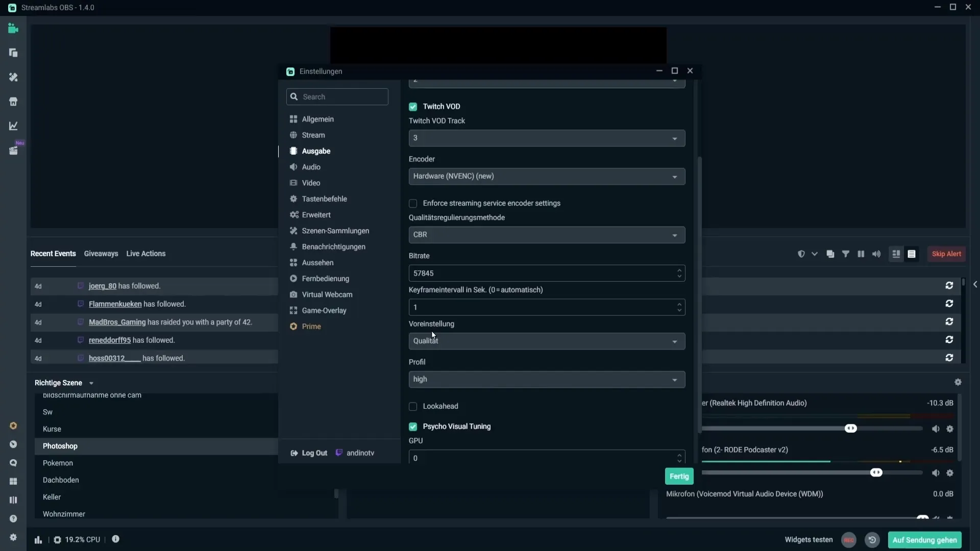Adjust the RODE Podcaster volume slider
This screenshot has width=980, height=551.
(x=876, y=473)
